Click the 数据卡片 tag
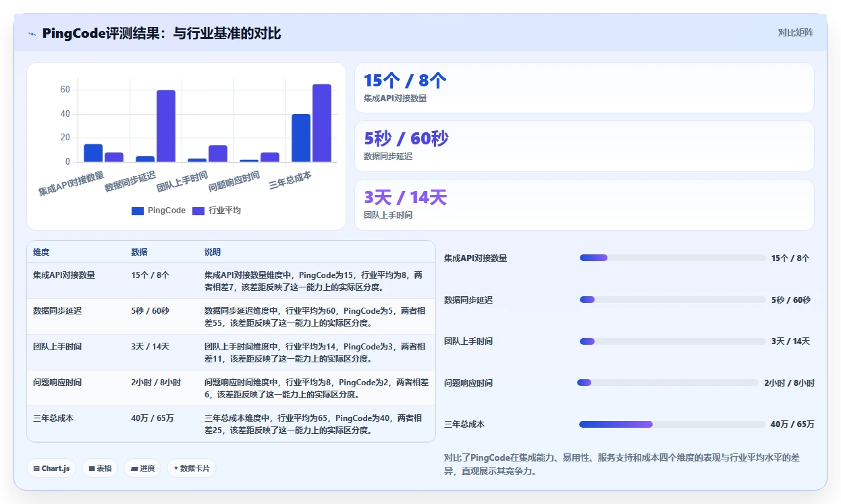The image size is (841, 504). (192, 468)
